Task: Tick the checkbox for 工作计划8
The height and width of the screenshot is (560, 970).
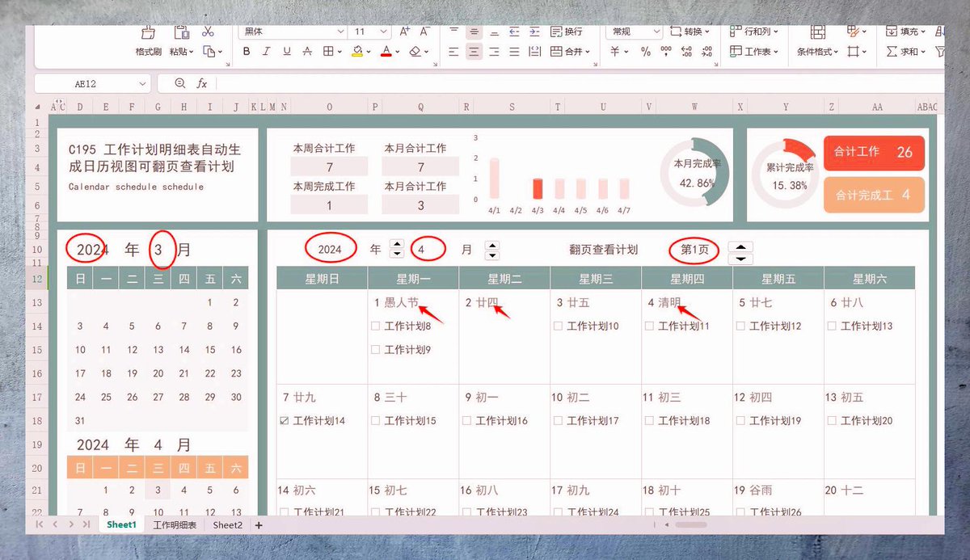Action: click(375, 326)
